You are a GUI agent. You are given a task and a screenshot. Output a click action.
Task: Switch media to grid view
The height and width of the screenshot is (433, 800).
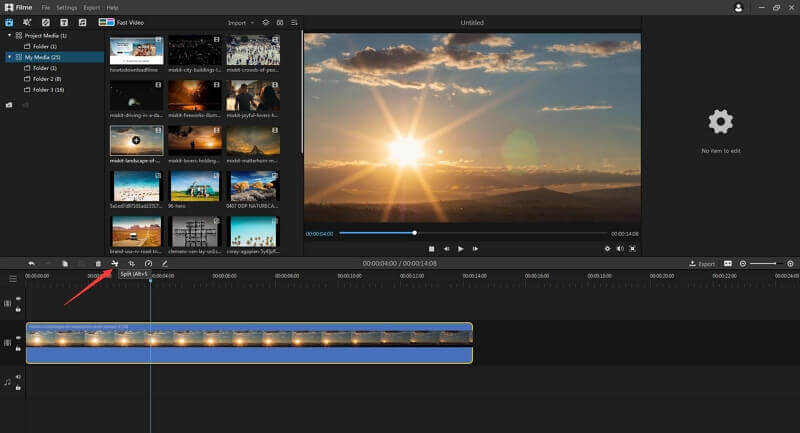[280, 23]
